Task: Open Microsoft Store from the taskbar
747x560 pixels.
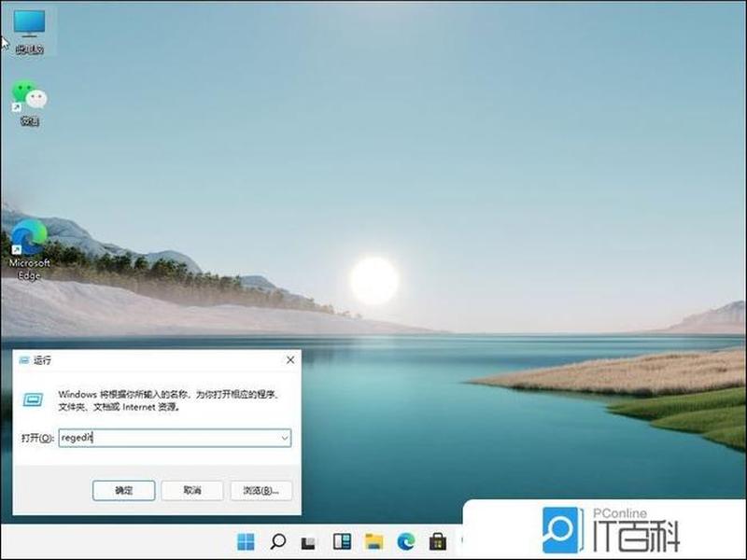Action: pos(437,541)
